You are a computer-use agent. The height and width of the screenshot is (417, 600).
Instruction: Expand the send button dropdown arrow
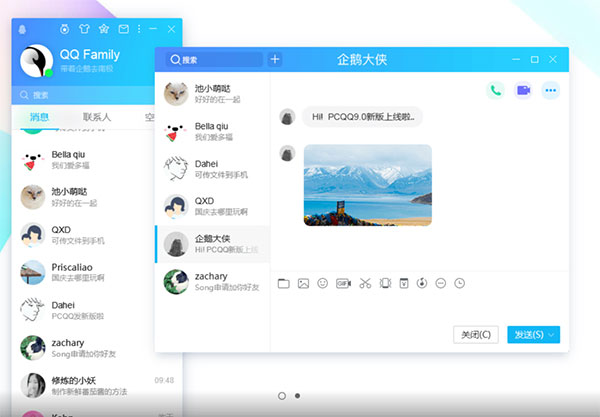[x=552, y=334]
